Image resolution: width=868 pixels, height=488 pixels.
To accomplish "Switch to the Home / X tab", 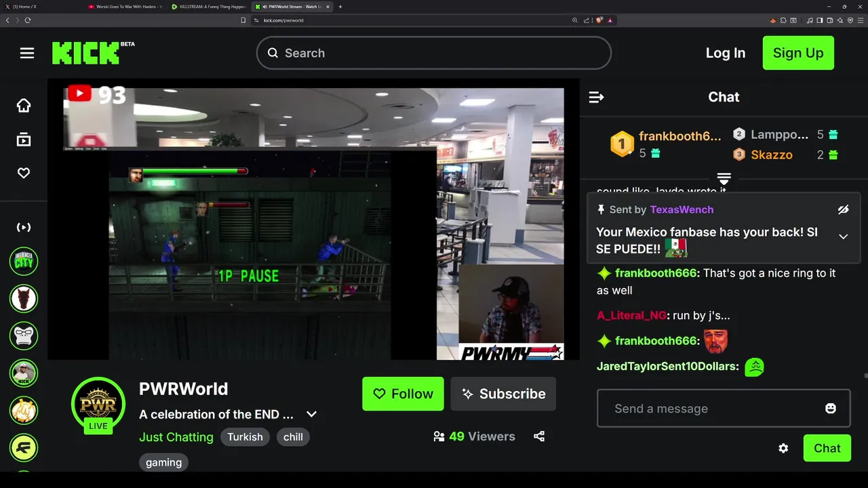I will [x=43, y=7].
